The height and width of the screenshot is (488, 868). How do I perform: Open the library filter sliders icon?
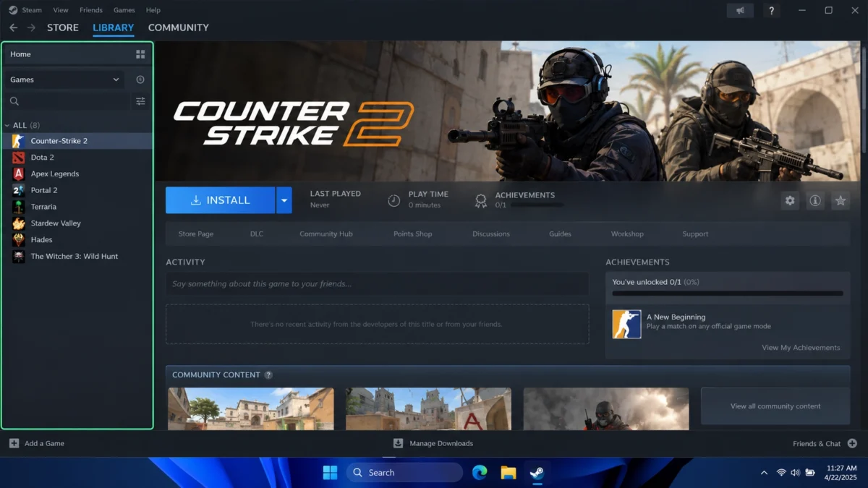point(140,101)
